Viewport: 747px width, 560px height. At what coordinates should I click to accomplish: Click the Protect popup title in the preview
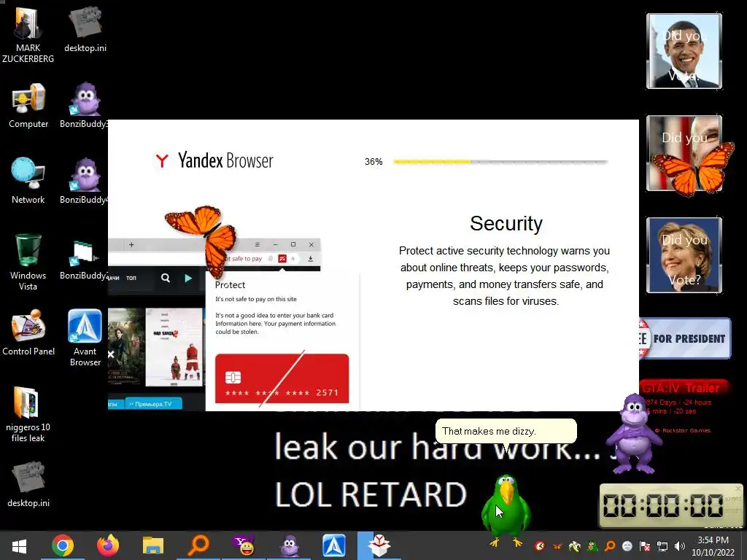(230, 285)
